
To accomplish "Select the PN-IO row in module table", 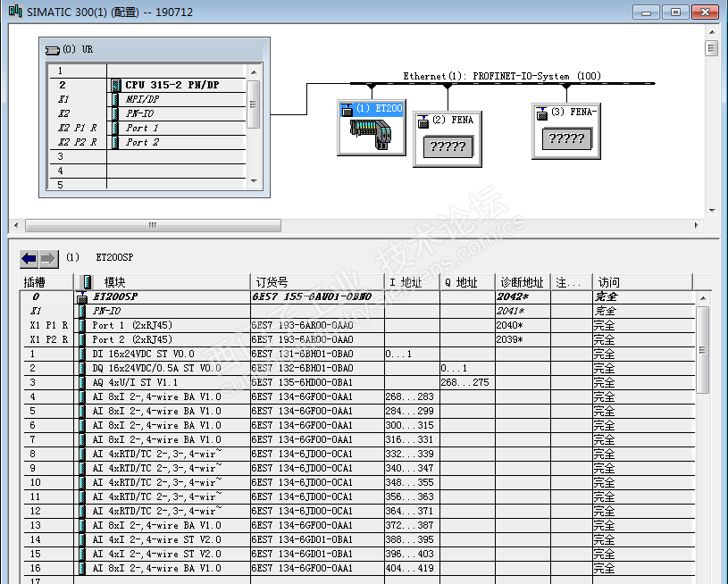I will [357, 311].
